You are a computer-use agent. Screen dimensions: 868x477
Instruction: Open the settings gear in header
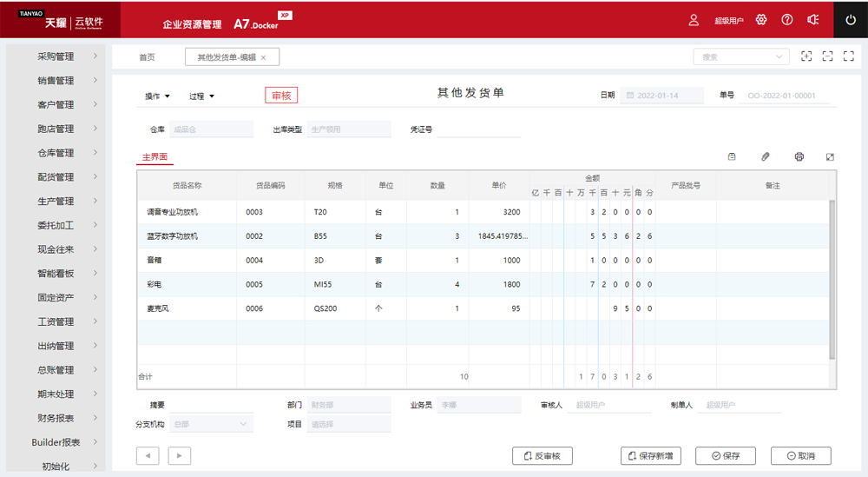(x=761, y=20)
